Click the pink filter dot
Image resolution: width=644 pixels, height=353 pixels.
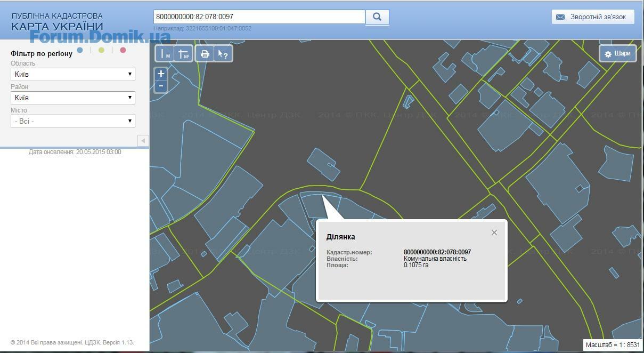[123, 50]
